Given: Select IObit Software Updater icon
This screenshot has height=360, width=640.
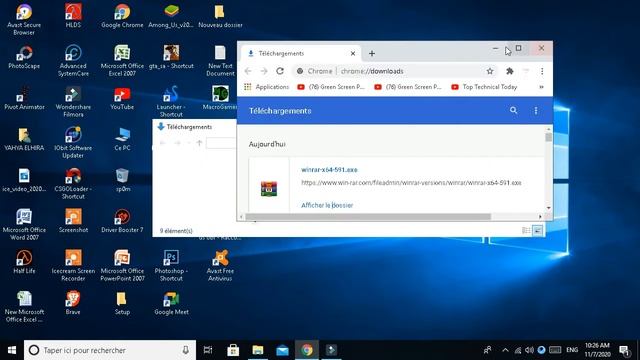Looking at the screenshot, I should [x=73, y=143].
